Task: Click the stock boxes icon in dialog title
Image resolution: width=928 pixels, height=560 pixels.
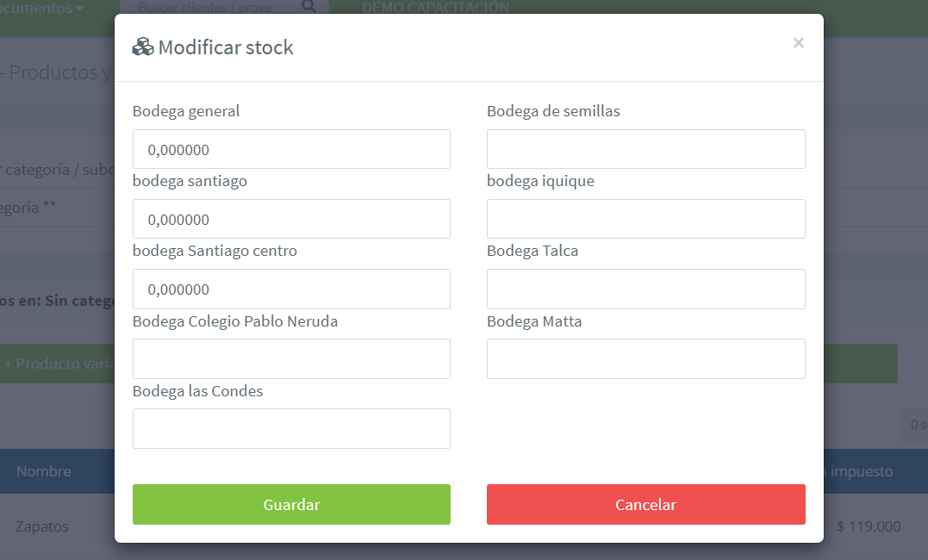Action: (x=142, y=47)
